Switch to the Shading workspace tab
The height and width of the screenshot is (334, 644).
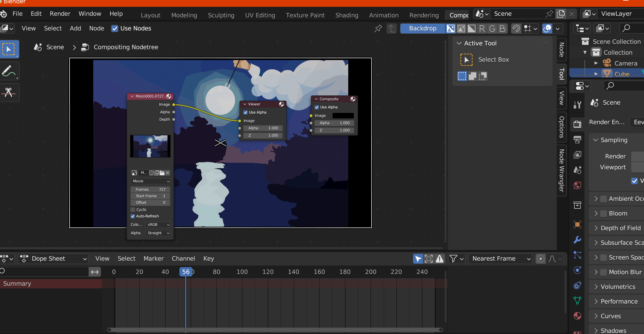pyautogui.click(x=347, y=15)
